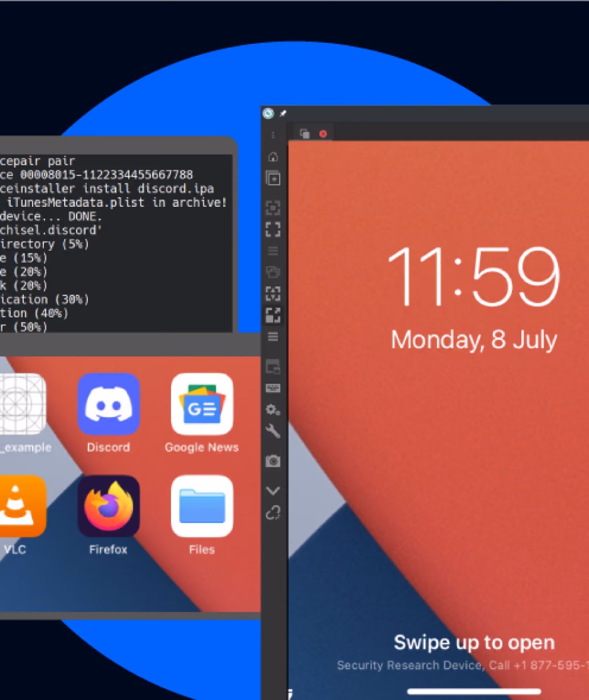Click the vertical three-dots grip atop the sidebar
Screen dimensions: 589x700
[273, 135]
